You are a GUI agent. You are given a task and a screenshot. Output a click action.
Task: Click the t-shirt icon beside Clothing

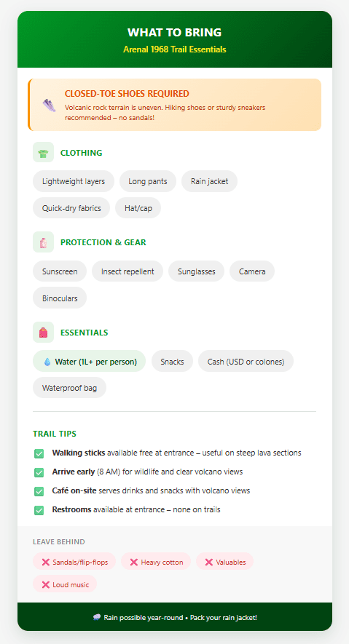(x=43, y=154)
